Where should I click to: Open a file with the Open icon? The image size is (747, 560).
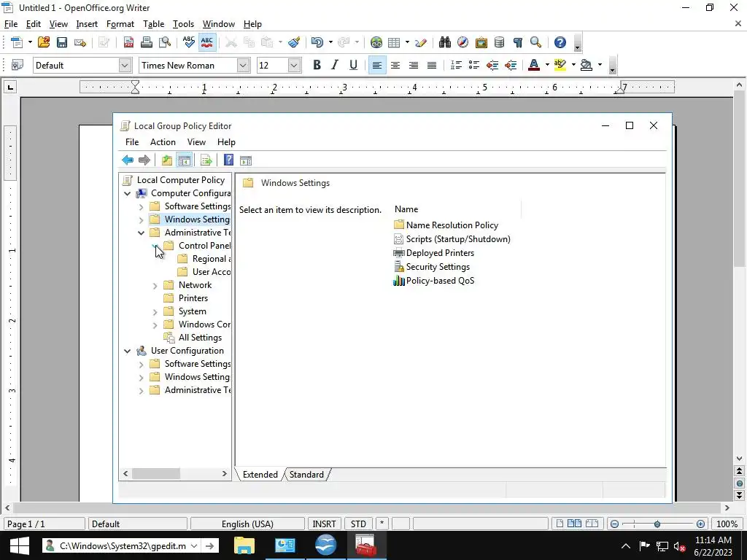[x=44, y=42]
